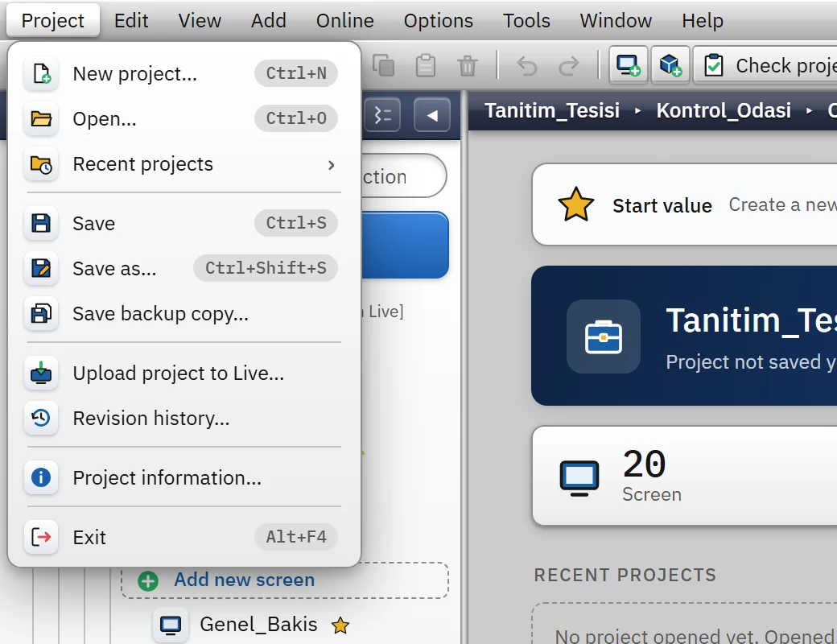The image size is (837, 644).
Task: Click the paste clipboard toolbar icon
Action: click(426, 66)
